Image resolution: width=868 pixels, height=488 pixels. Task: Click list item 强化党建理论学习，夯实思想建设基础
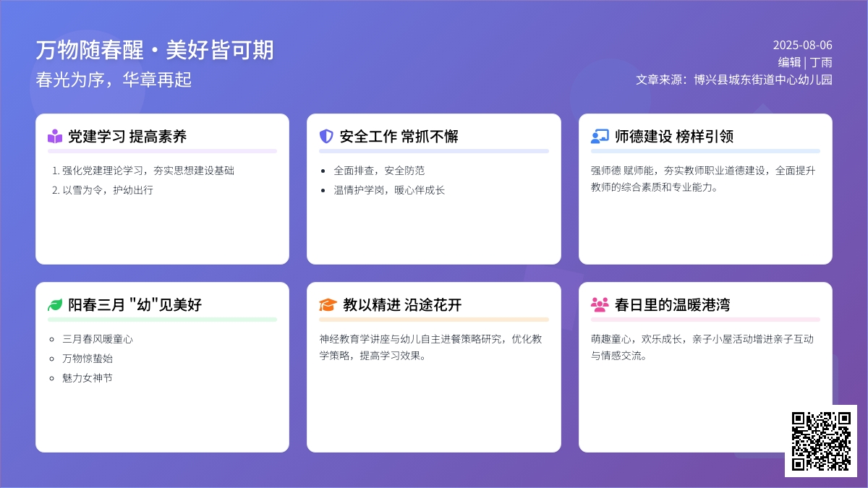click(x=148, y=171)
